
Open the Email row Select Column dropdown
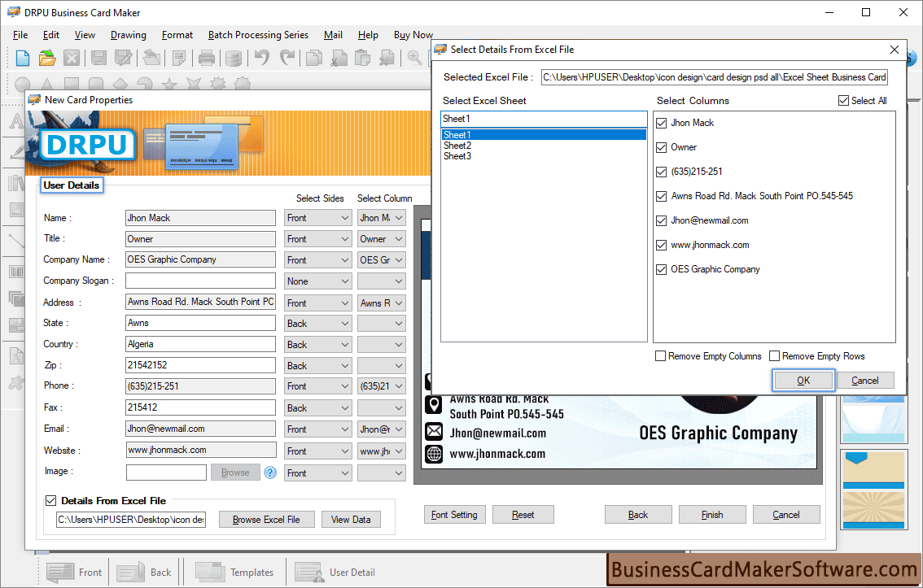382,430
